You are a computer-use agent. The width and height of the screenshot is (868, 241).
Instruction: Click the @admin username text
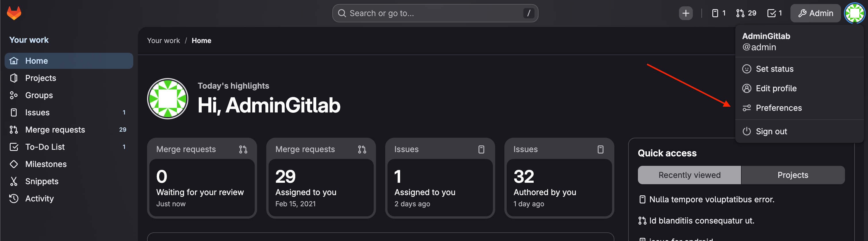click(759, 47)
